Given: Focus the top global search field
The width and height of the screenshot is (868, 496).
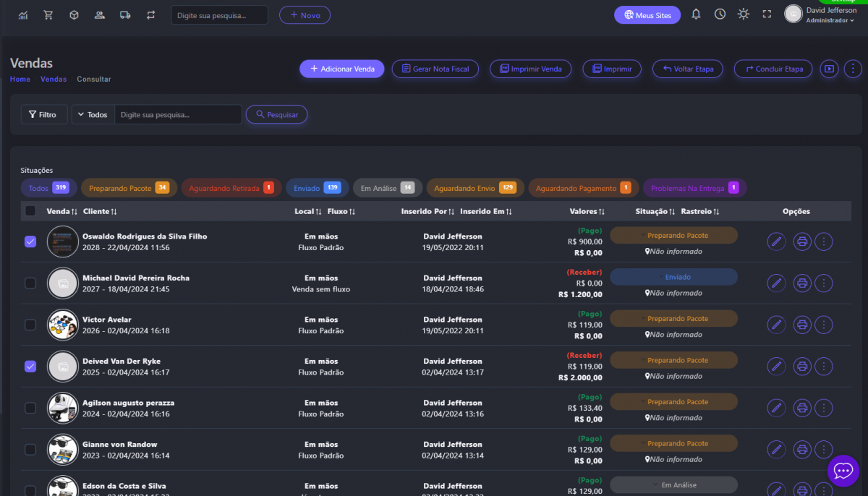Looking at the screenshot, I should [x=219, y=15].
